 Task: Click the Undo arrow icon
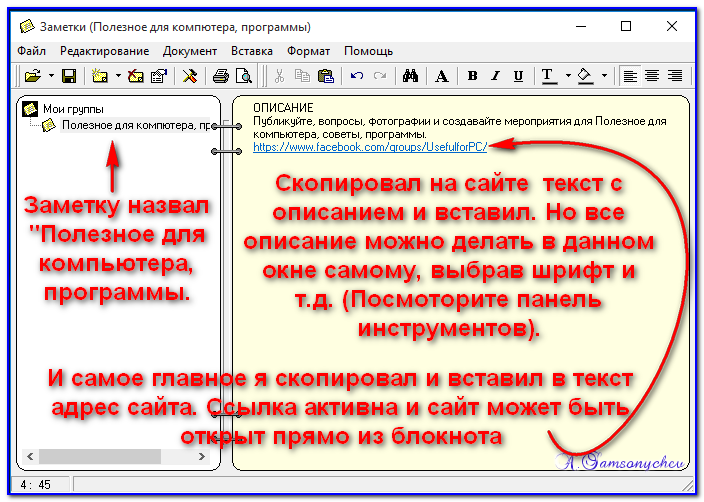click(x=357, y=76)
